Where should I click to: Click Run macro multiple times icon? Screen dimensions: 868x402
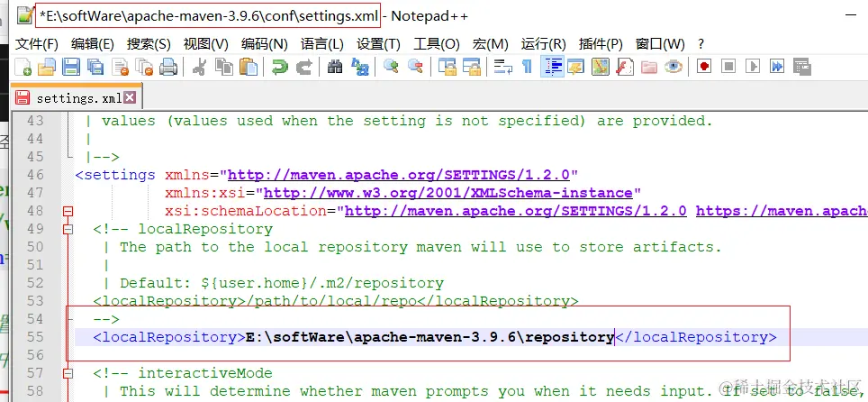(777, 67)
